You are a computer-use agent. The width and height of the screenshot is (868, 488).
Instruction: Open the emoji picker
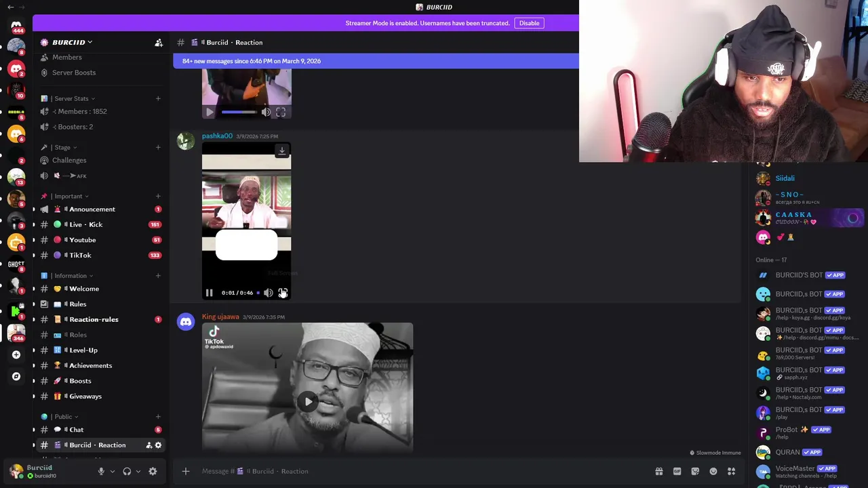pyautogui.click(x=713, y=471)
